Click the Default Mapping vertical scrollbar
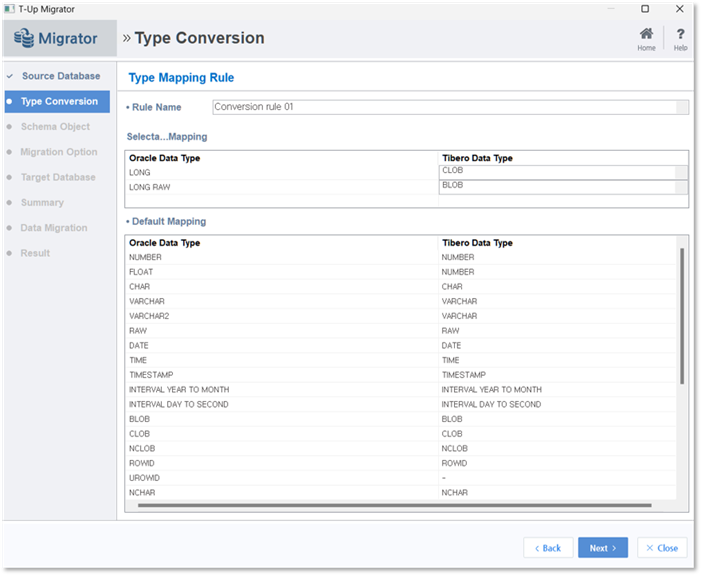Screen dimensions: 701x575 [x=682, y=316]
